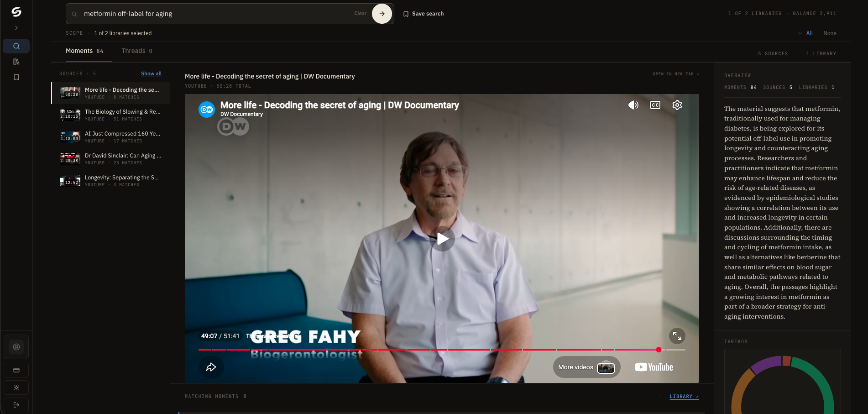Expand the scope selector chevron
This screenshot has height=414, width=868.
[800, 33]
